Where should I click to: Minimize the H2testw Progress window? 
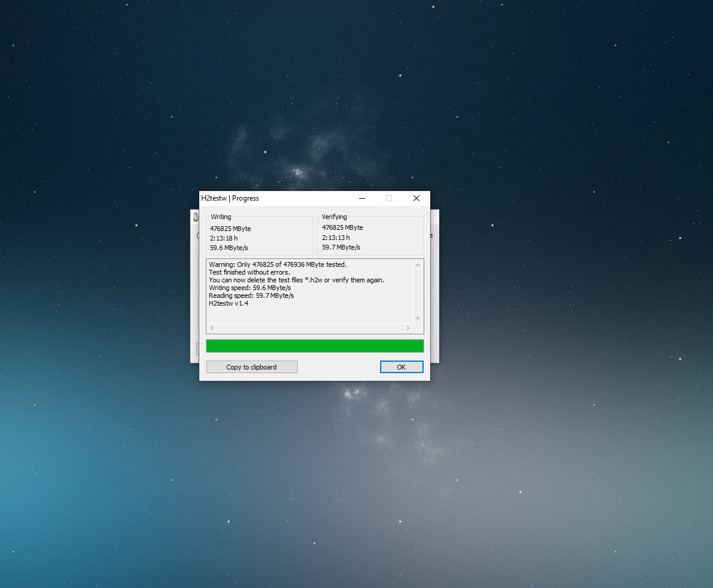tap(362, 198)
